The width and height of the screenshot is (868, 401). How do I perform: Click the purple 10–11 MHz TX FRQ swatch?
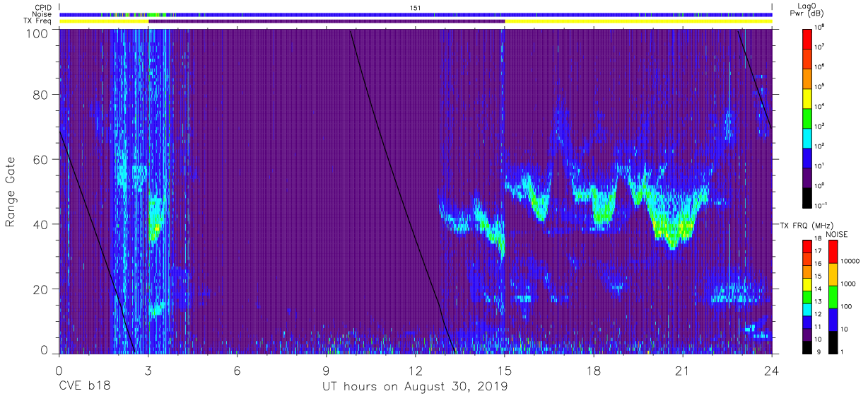click(x=808, y=333)
